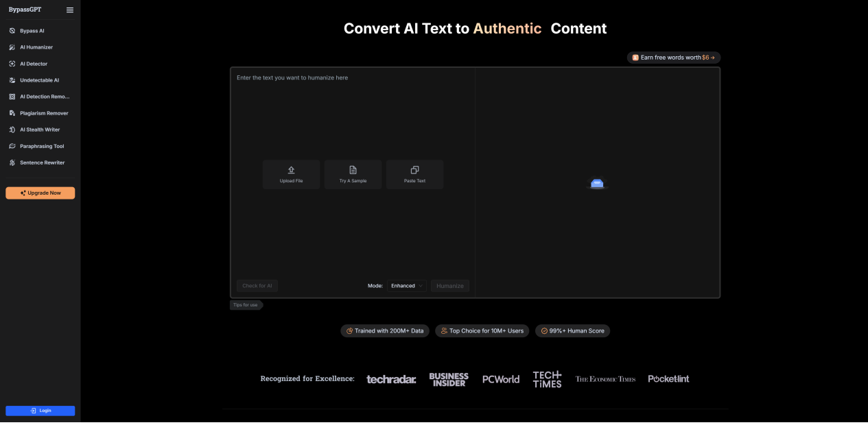Click The Economic Times logo
This screenshot has height=425, width=868.
coord(605,379)
